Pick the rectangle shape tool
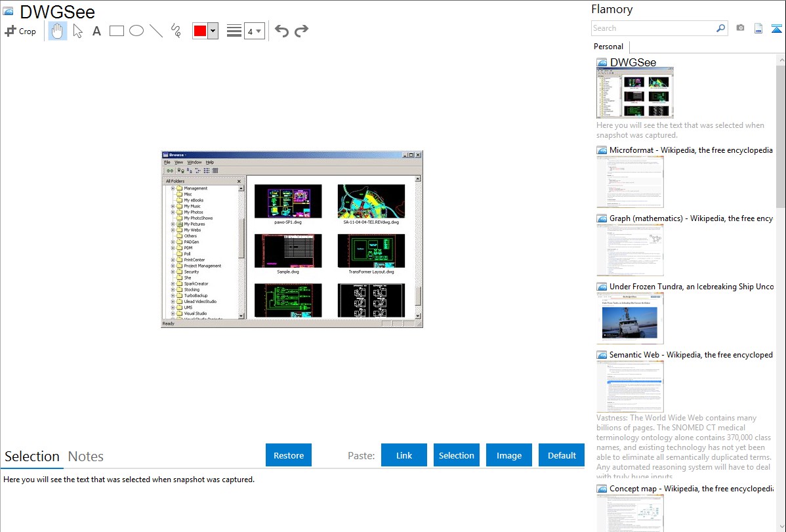The height and width of the screenshot is (532, 786). [117, 31]
